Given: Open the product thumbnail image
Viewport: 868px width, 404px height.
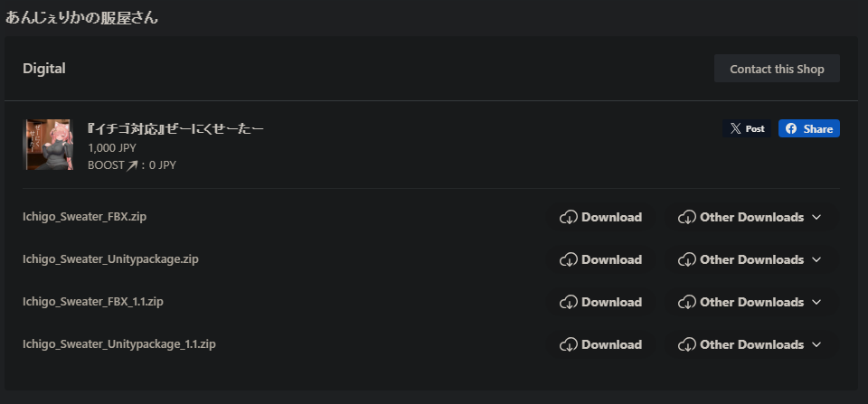Looking at the screenshot, I should [x=48, y=145].
